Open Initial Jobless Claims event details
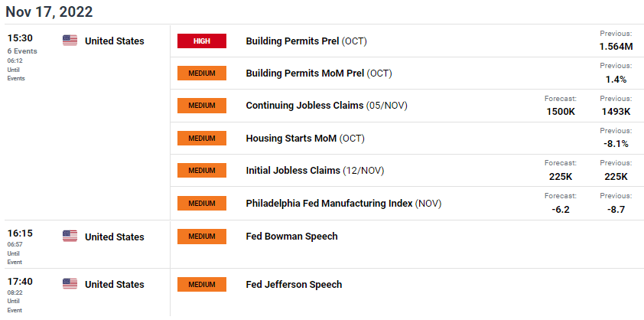Viewport: 644px width, 320px height. 314,170
